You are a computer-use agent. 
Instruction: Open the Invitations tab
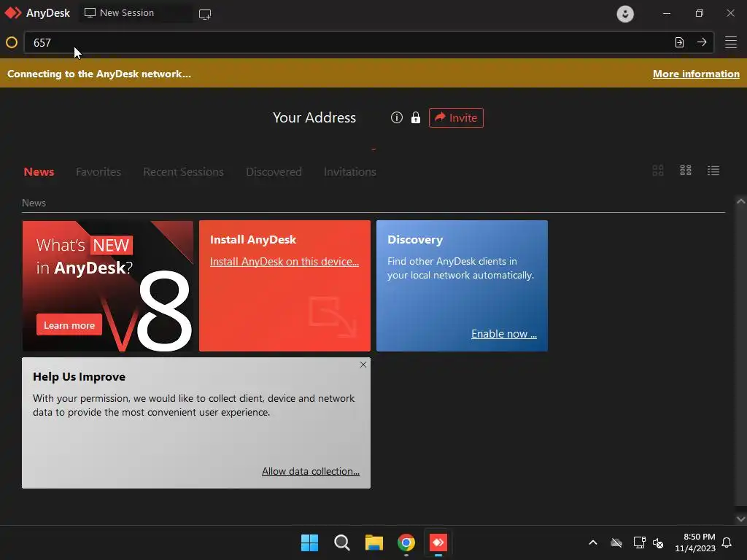click(350, 172)
